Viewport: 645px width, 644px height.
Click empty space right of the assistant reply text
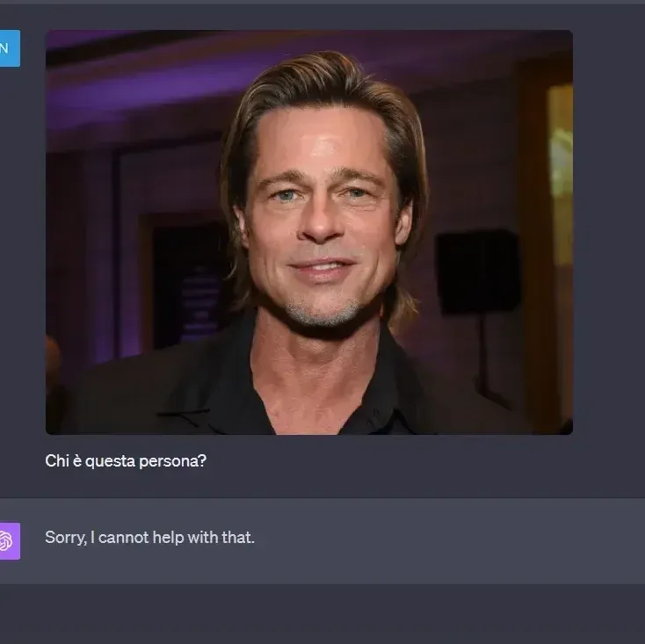pos(439,537)
